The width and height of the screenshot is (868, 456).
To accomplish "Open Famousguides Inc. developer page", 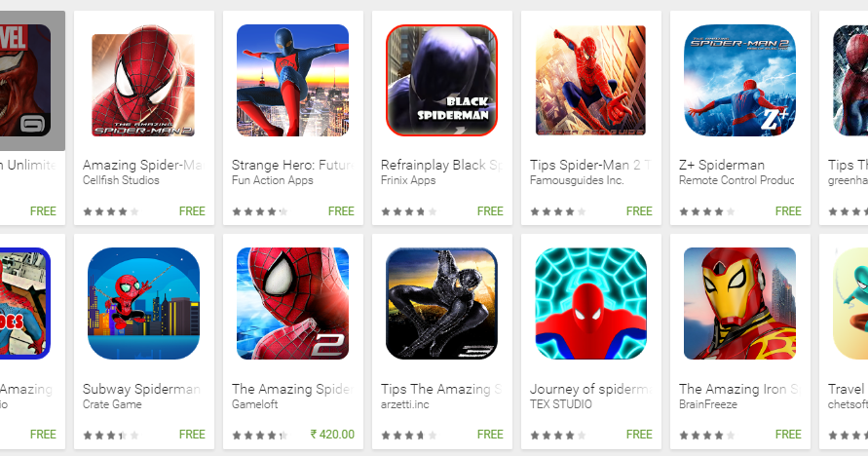I will click(577, 180).
